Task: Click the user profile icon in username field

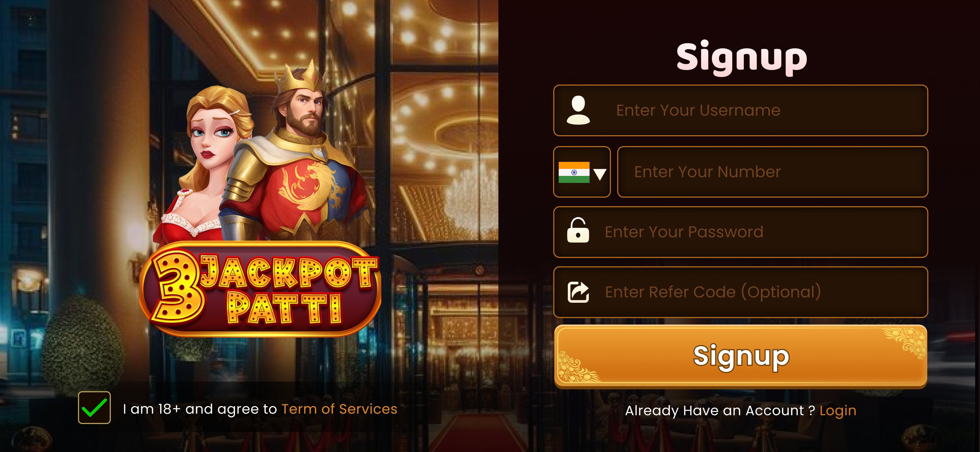Action: pyautogui.click(x=578, y=110)
